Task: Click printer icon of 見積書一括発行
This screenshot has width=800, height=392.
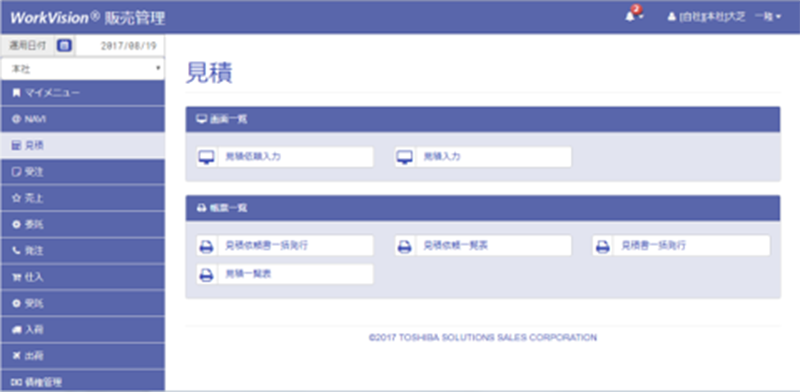Action: [603, 246]
